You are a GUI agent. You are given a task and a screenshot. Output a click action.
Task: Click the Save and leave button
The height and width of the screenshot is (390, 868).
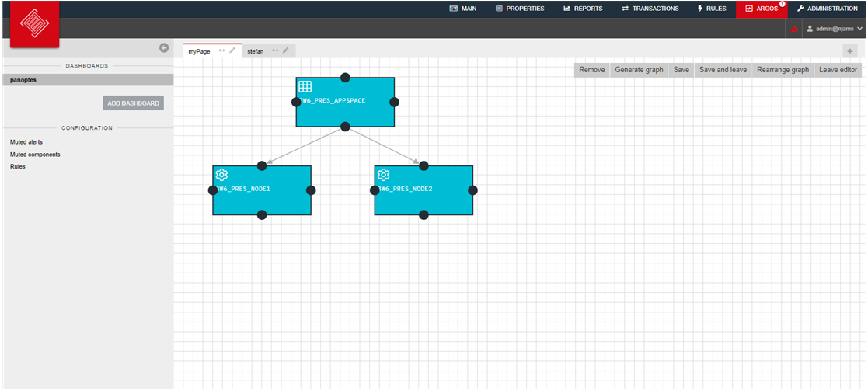pos(723,70)
